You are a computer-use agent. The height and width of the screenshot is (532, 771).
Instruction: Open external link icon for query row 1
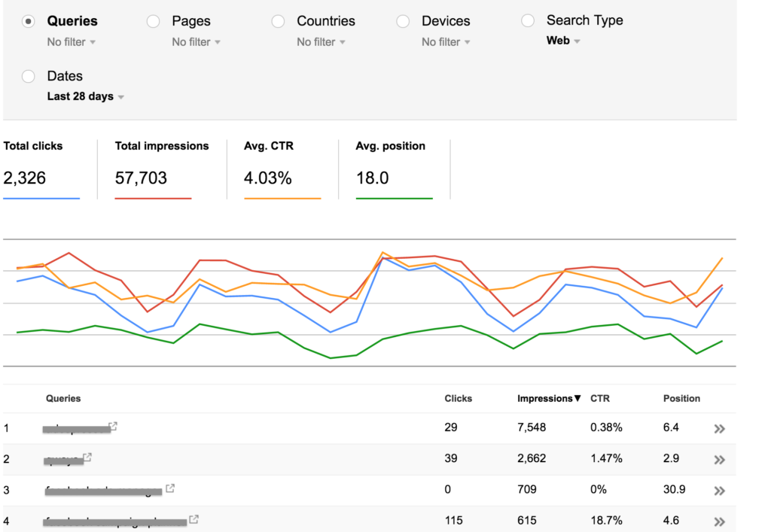click(113, 427)
